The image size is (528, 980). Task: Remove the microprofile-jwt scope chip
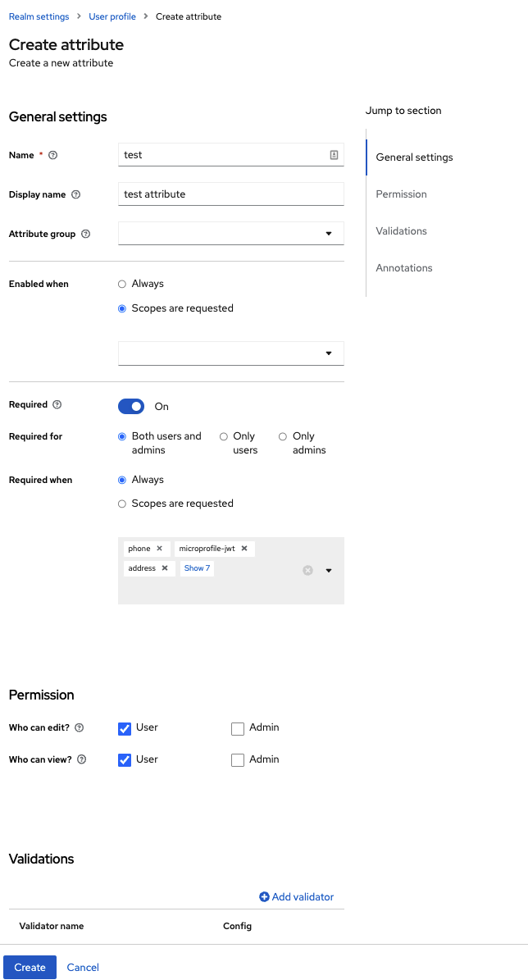(x=242, y=548)
